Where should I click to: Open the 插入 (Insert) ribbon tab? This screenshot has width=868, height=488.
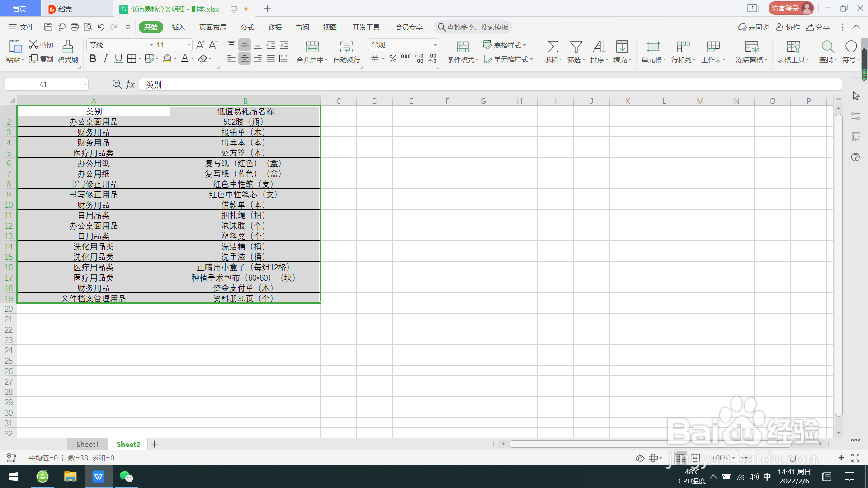coord(178,27)
